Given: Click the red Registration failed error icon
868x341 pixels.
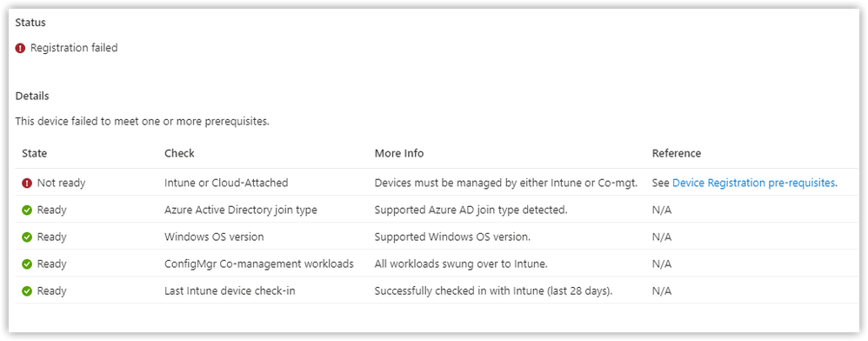Looking at the screenshot, I should [x=21, y=48].
